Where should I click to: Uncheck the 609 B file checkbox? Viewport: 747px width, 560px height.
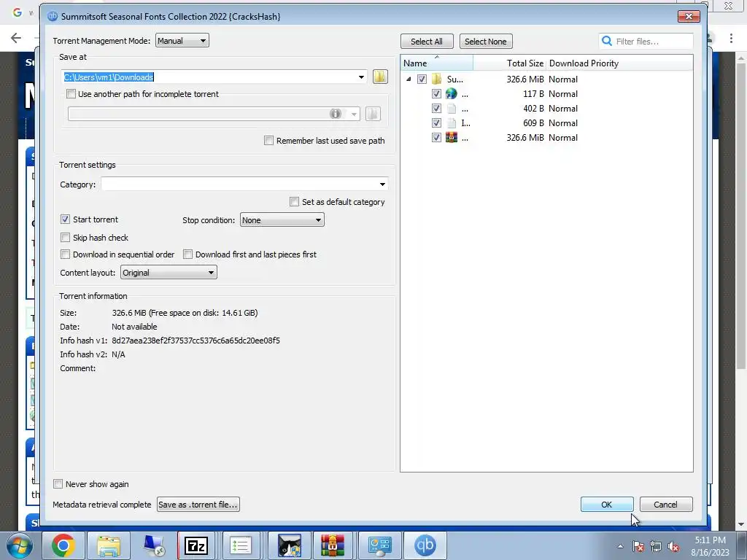pos(436,122)
